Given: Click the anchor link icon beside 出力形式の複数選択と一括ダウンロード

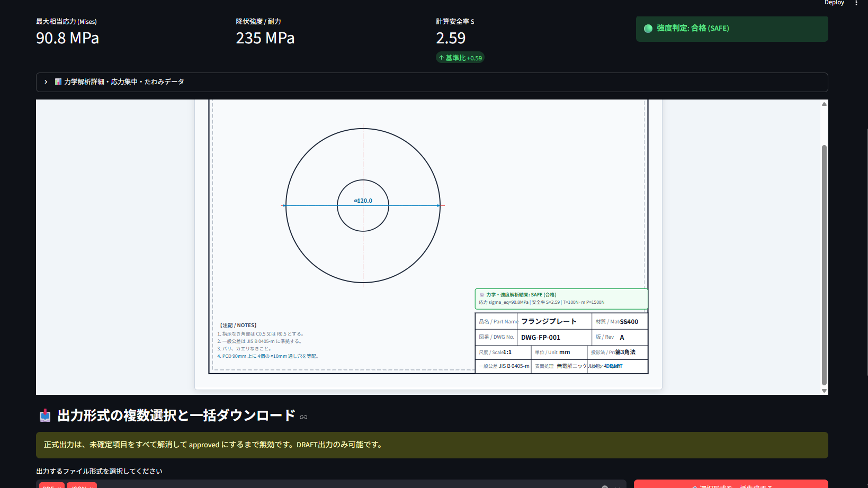Looking at the screenshot, I should pos(303,417).
